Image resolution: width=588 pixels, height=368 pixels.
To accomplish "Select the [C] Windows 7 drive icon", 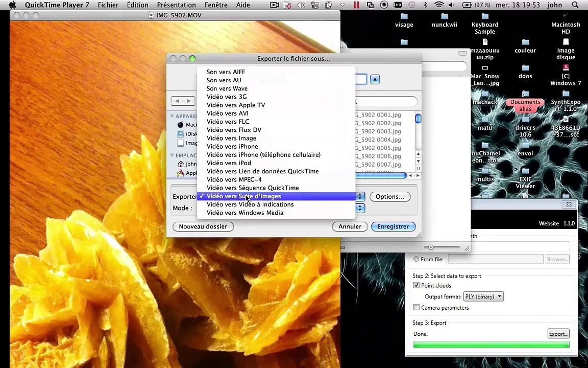I will point(566,68).
